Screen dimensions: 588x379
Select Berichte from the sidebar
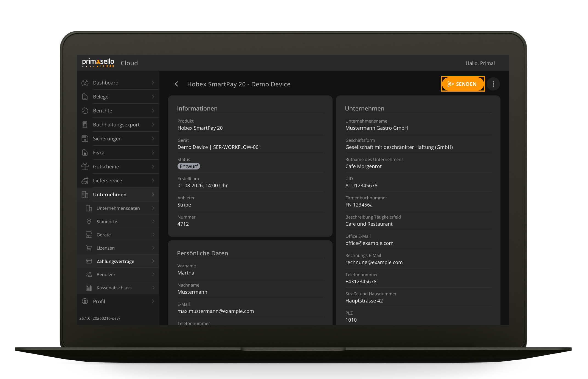tap(118, 111)
